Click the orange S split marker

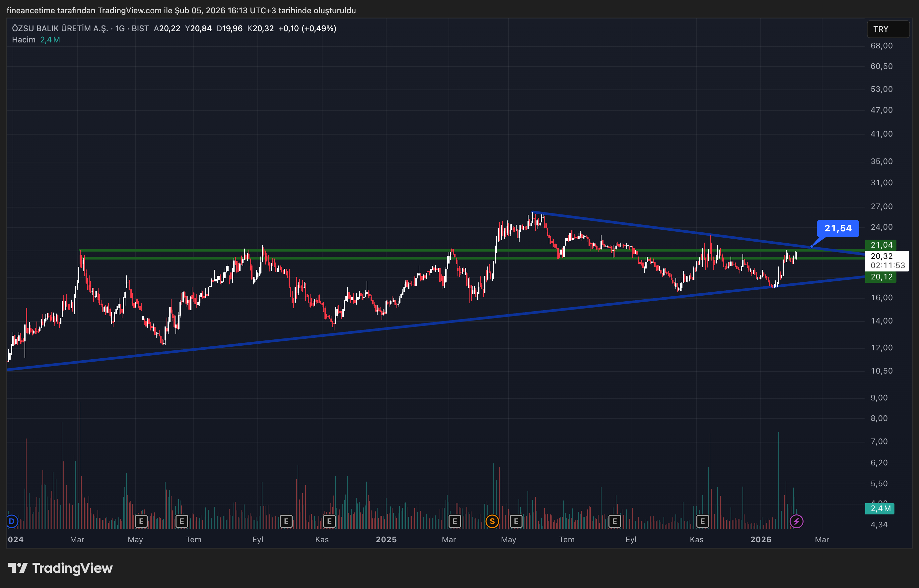(x=492, y=521)
